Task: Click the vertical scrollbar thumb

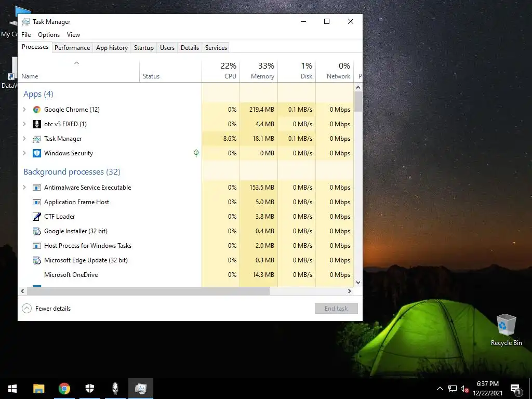Action: 358,101
